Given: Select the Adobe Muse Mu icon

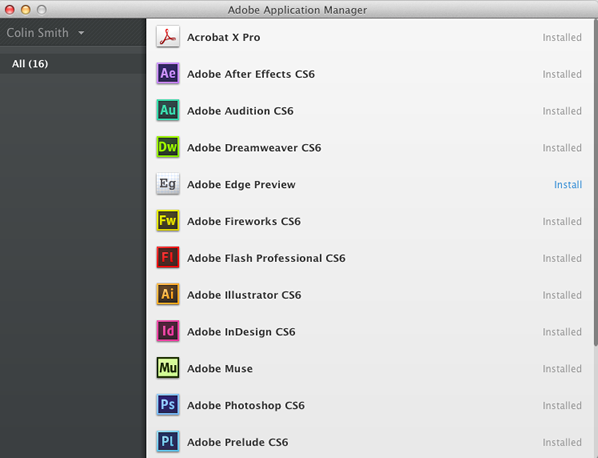Looking at the screenshot, I should 168,368.
